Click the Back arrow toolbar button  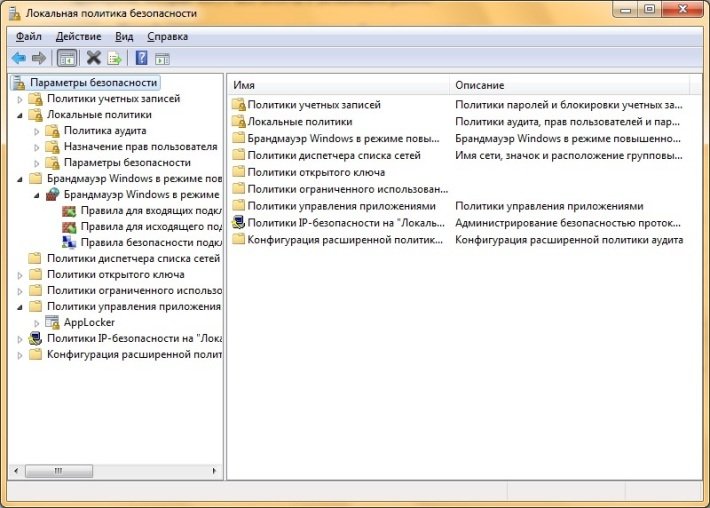[x=18, y=58]
